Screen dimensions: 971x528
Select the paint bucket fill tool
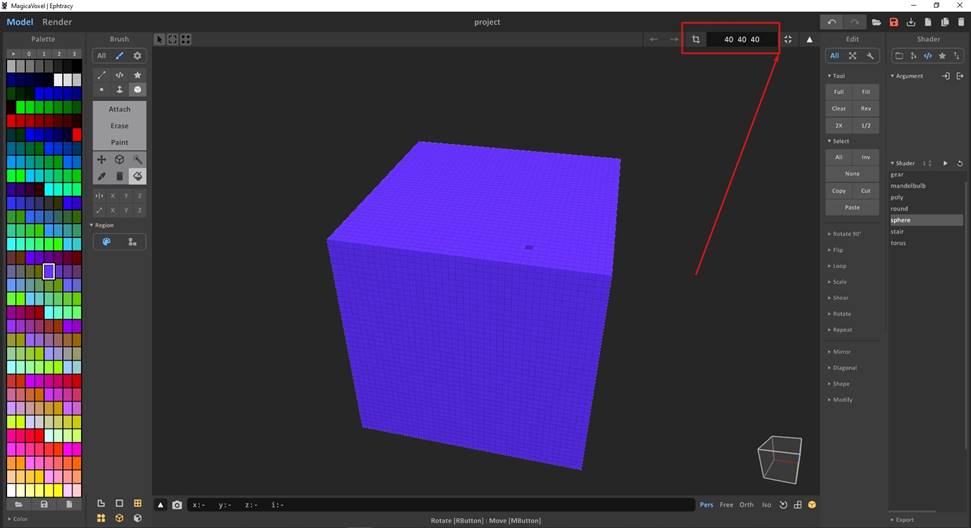pos(137,176)
